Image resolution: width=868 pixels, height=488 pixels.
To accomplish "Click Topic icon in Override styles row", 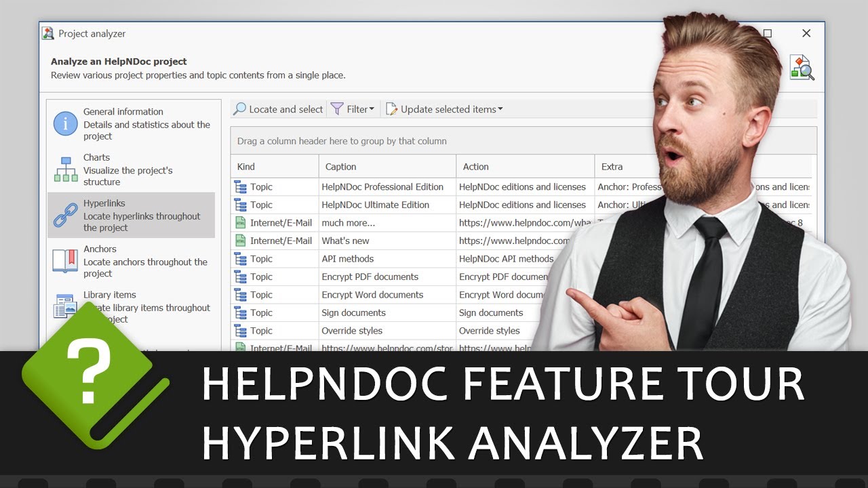I will pos(240,331).
